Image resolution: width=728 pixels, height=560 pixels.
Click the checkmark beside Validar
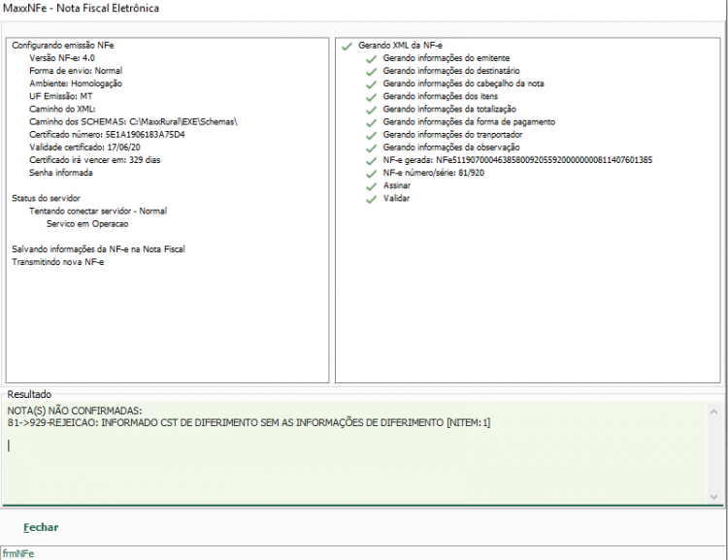tap(371, 200)
